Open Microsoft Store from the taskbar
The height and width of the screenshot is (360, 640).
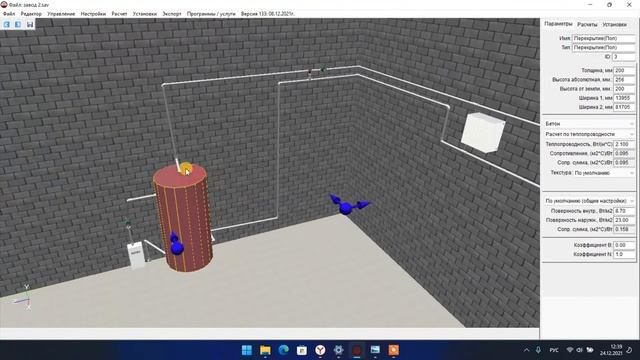click(302, 350)
